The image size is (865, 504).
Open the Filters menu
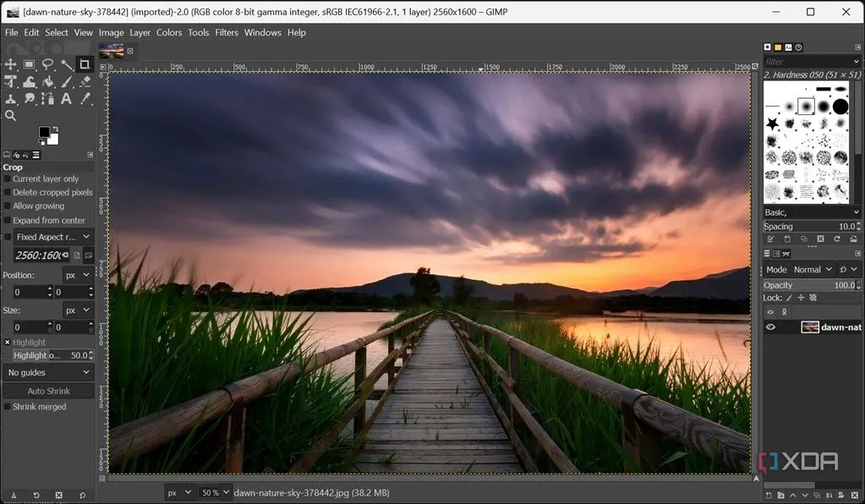(226, 32)
